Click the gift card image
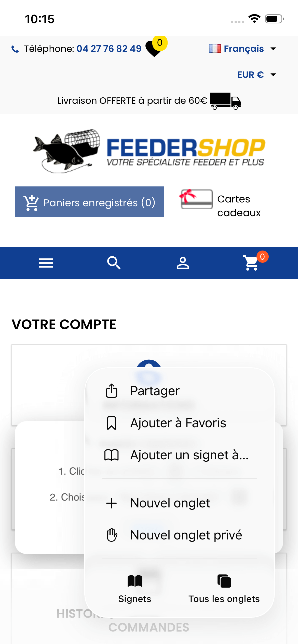This screenshot has height=644, width=298. click(196, 199)
